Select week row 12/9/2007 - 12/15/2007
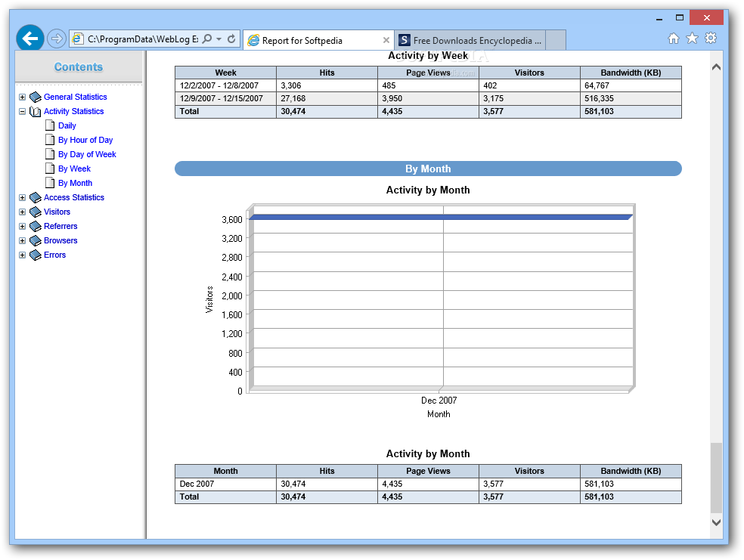The width and height of the screenshot is (744, 560). [428, 98]
